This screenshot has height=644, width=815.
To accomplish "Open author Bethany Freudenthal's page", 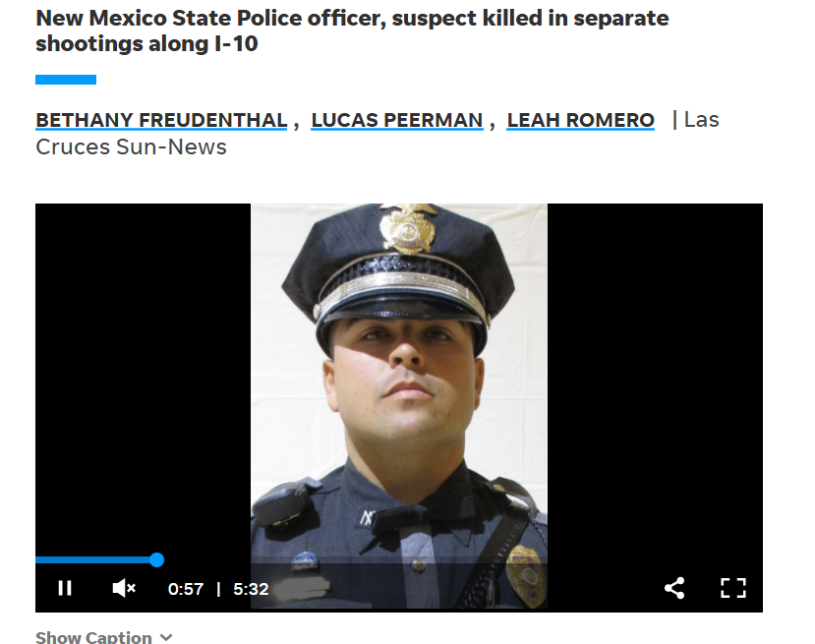I will coord(161,120).
